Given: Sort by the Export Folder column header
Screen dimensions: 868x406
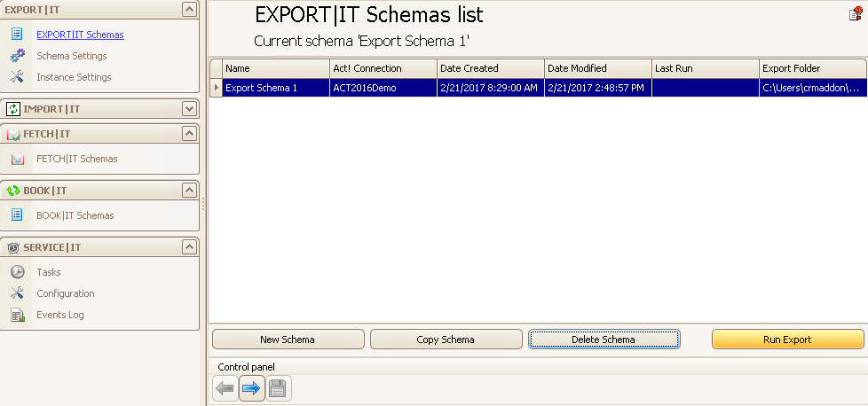Looking at the screenshot, I should (813, 68).
